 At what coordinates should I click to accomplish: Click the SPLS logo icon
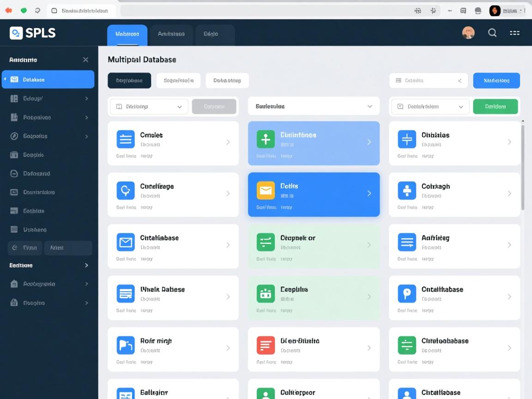point(16,33)
